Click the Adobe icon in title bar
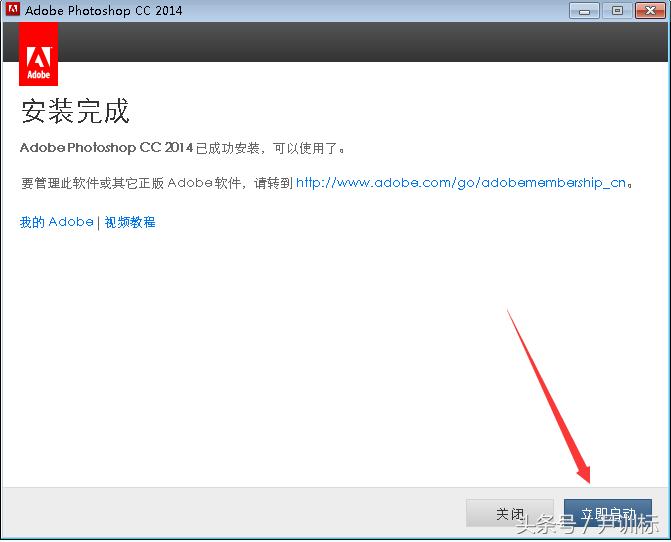Image resolution: width=671 pixels, height=542 pixels. pyautogui.click(x=13, y=9)
